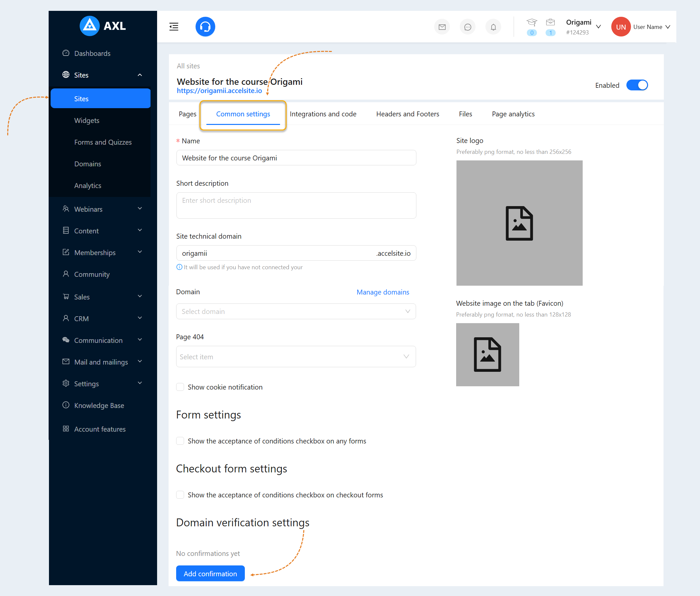Expand the Mail and mailings chevron

point(140,361)
